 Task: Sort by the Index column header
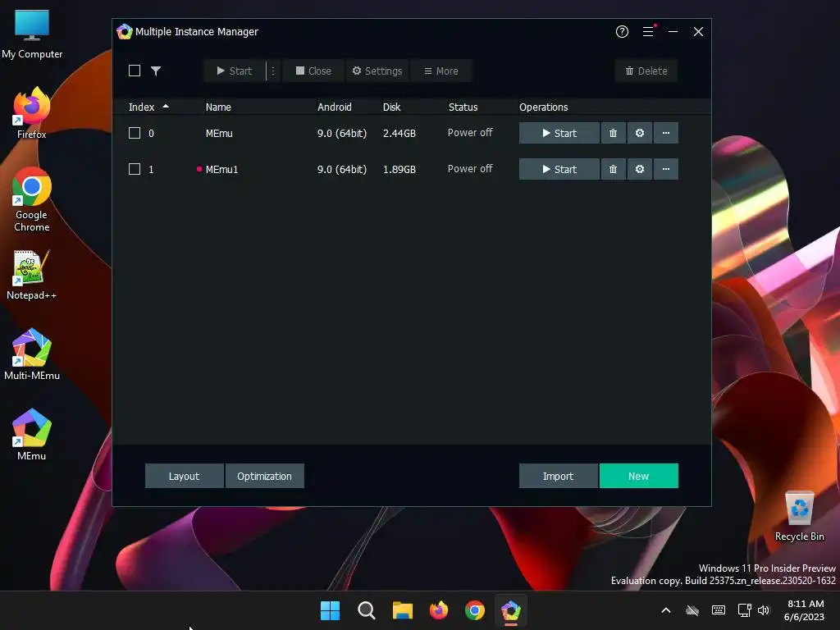coord(148,107)
